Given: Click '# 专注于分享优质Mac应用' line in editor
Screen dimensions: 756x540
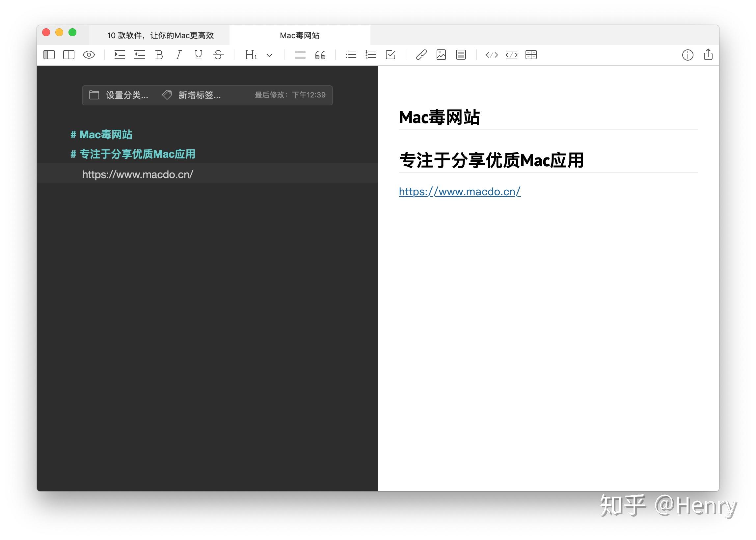Looking at the screenshot, I should point(133,154).
